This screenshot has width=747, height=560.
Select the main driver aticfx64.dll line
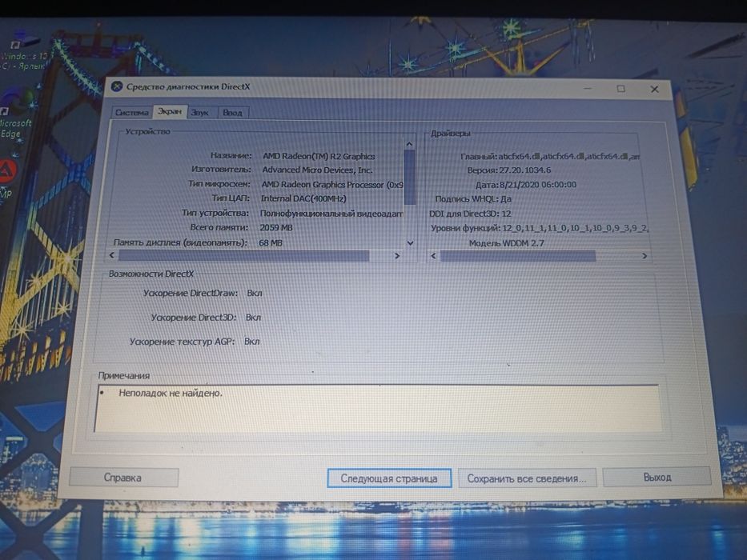click(550, 156)
